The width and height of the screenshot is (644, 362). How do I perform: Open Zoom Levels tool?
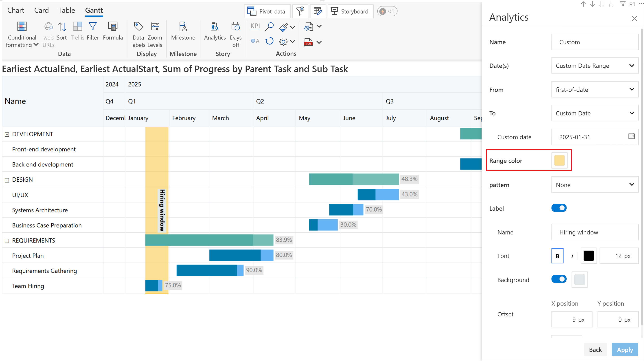[x=155, y=27]
